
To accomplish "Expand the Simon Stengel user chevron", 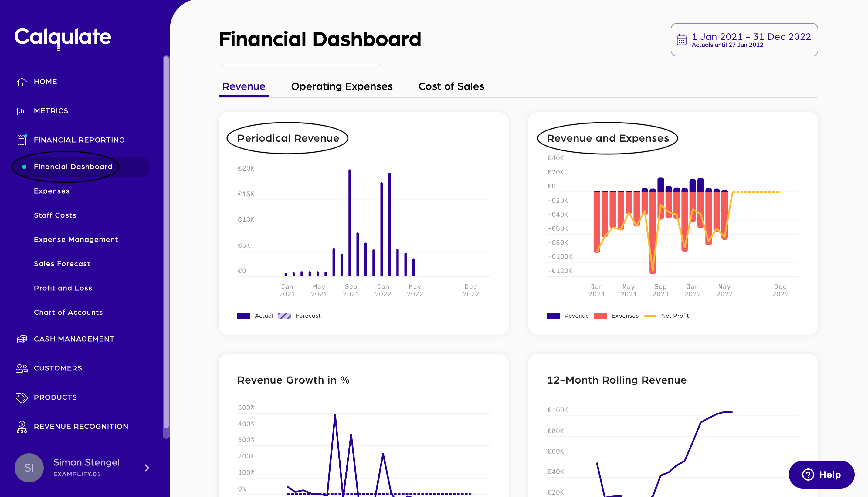I will point(147,468).
